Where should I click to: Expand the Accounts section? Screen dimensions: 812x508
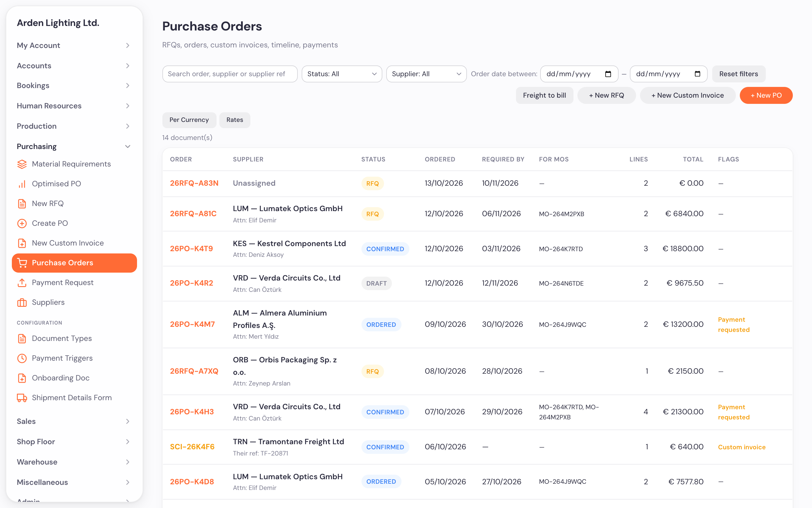click(x=74, y=65)
